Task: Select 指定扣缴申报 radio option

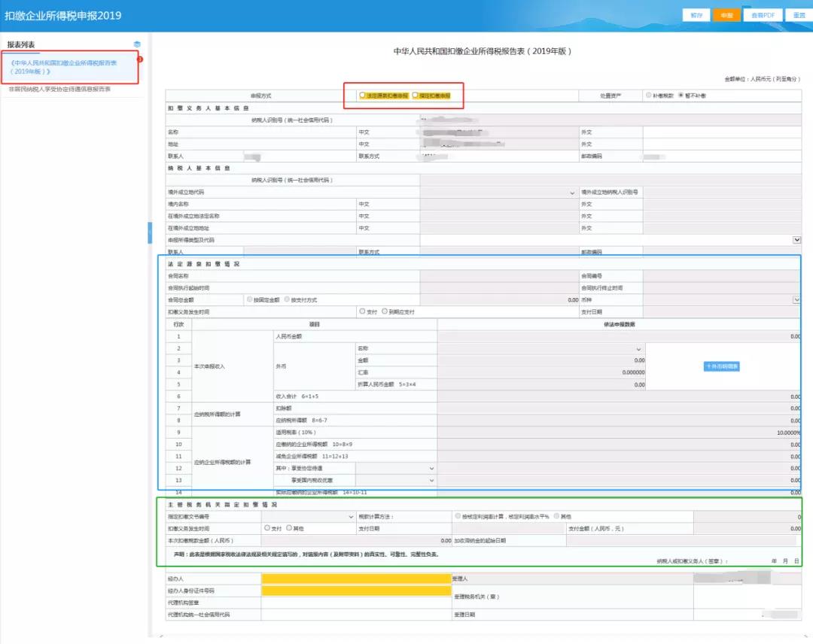Action: [415, 96]
